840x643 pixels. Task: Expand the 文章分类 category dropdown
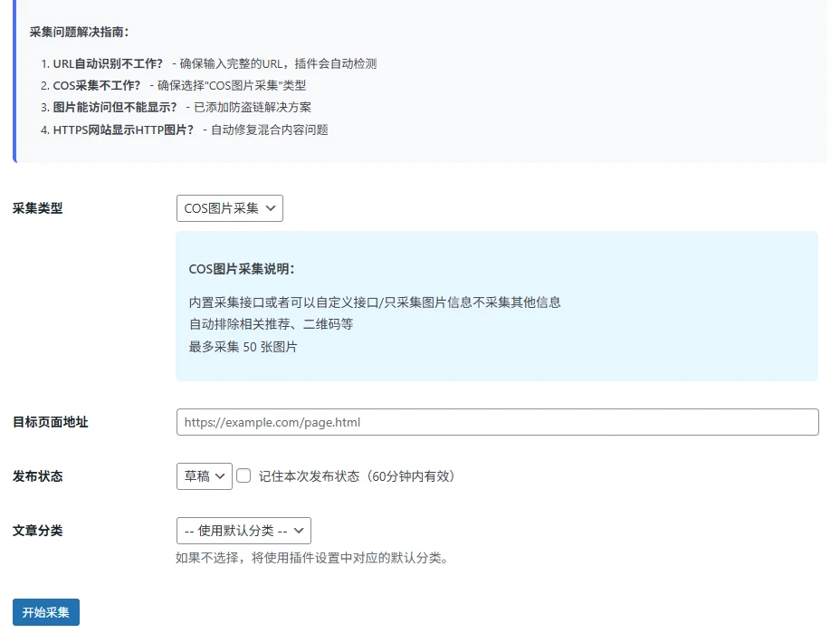(243, 530)
